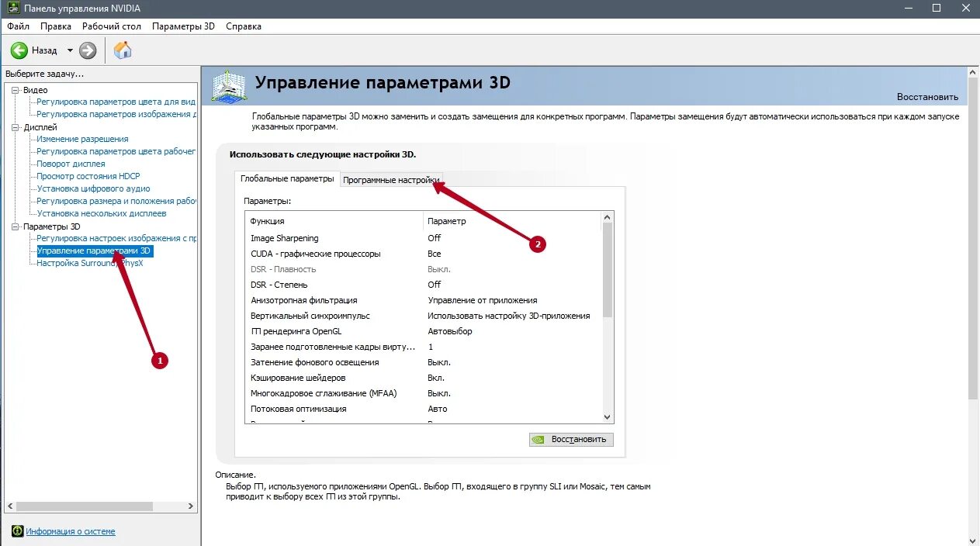This screenshot has height=546, width=980.
Task: Select Многокадровое сглаживание (MFAA) row
Action: tap(423, 393)
